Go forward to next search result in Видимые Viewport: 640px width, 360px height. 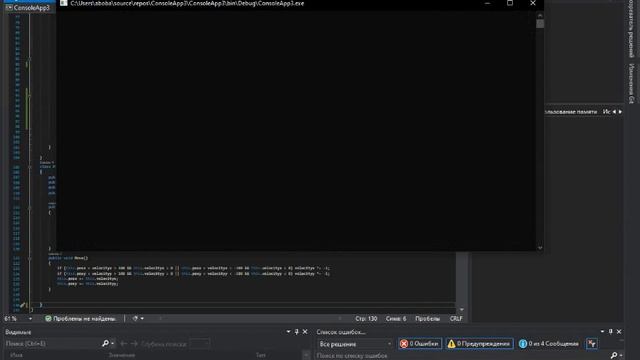coord(134,344)
